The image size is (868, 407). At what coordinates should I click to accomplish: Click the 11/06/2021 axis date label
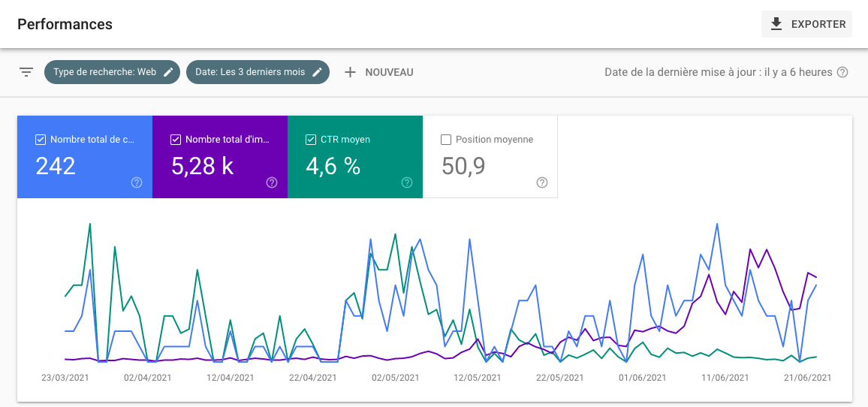coord(725,378)
